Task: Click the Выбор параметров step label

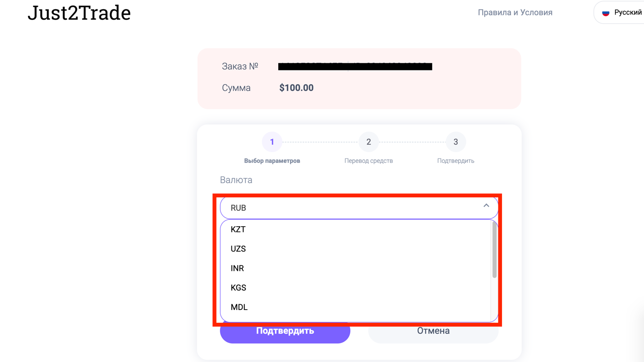Action: [272, 161]
